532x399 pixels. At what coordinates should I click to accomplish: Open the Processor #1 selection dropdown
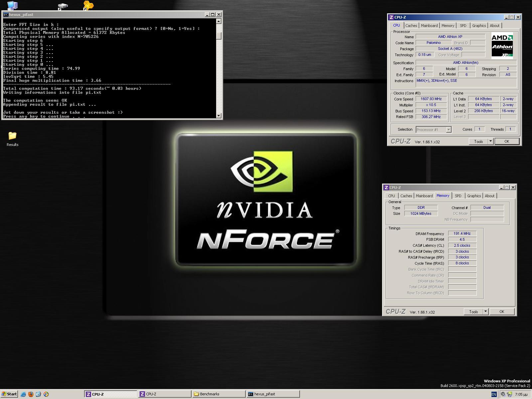(449, 130)
